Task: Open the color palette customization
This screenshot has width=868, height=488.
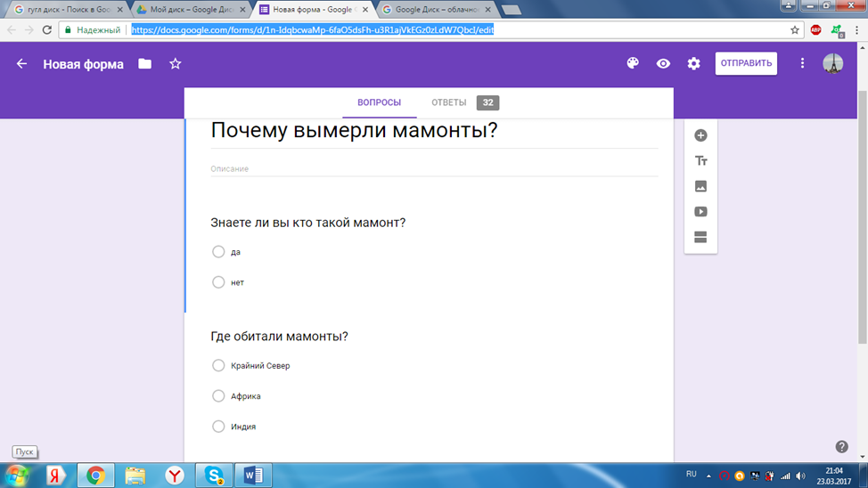Action: [633, 63]
